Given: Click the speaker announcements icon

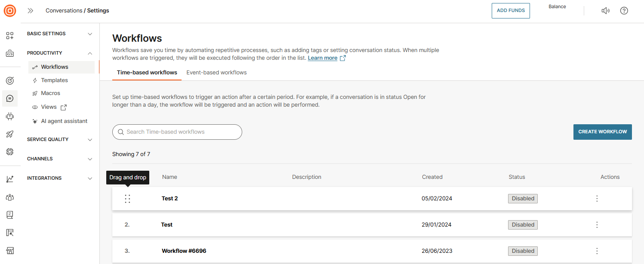Looking at the screenshot, I should [605, 11].
